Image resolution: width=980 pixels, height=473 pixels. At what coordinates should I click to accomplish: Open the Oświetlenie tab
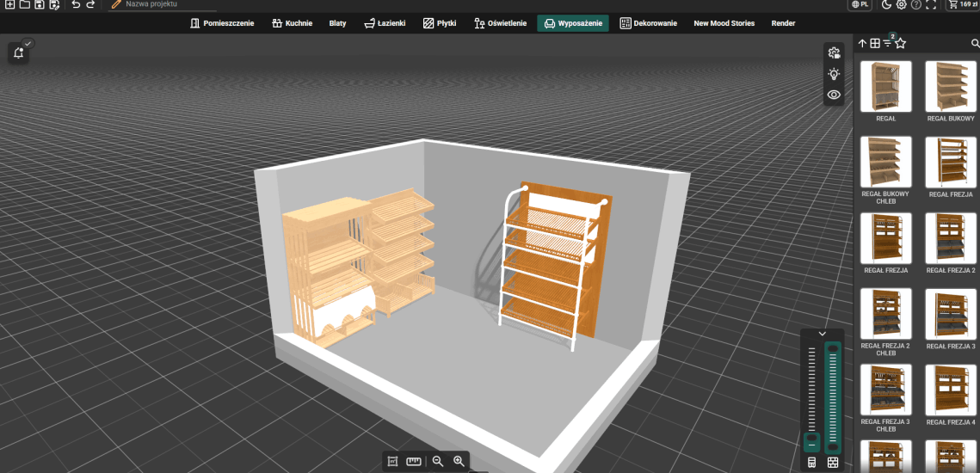(x=500, y=23)
